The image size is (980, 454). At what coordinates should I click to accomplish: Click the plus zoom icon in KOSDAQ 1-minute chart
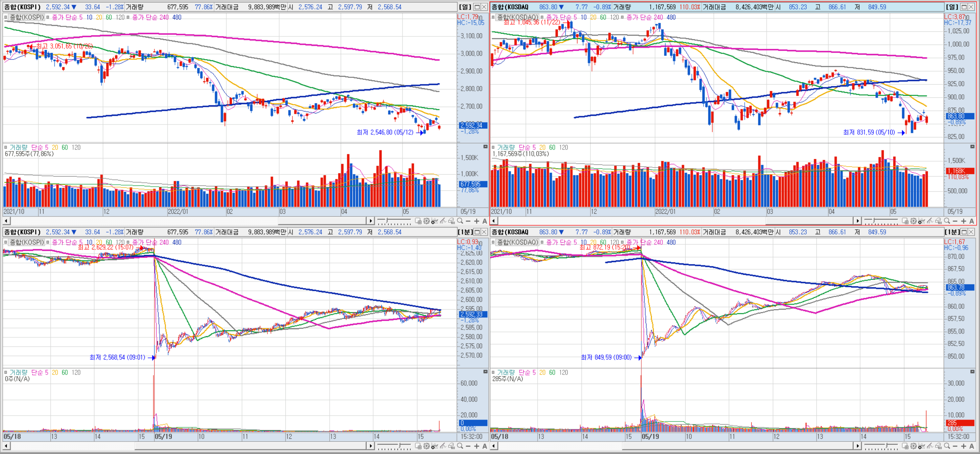964,446
